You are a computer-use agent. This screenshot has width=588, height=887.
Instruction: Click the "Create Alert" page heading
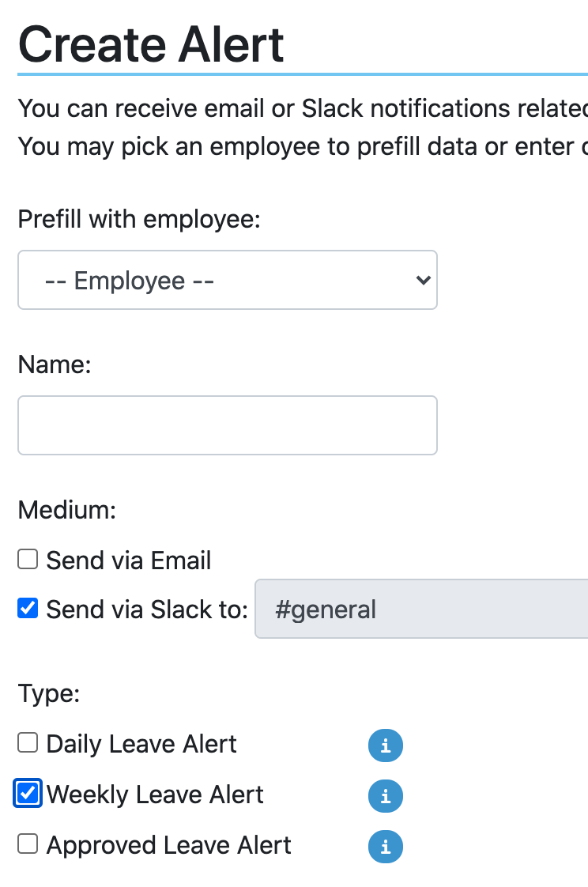(151, 44)
